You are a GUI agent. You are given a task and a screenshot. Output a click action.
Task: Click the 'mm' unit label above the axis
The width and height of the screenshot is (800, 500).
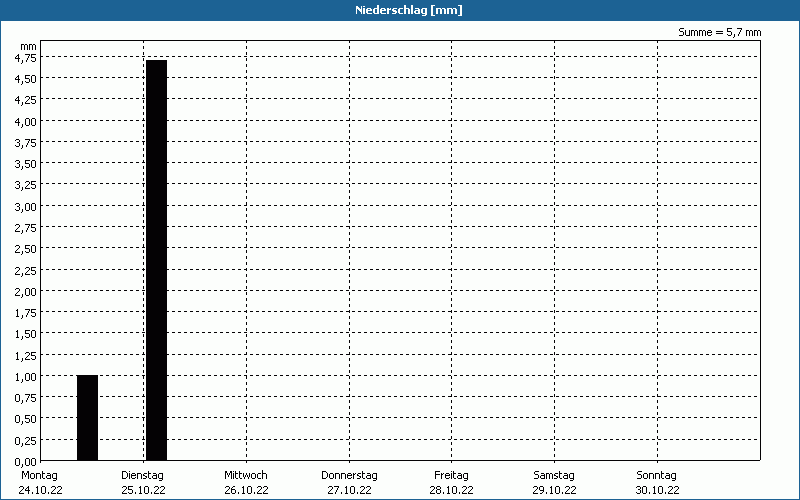29,46
